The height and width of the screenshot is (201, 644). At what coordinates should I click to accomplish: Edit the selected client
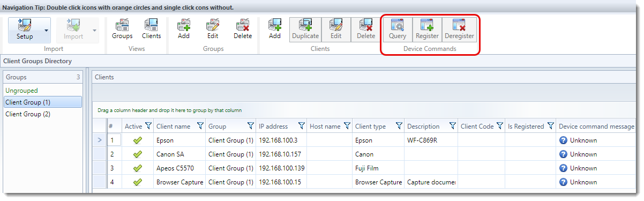(336, 30)
